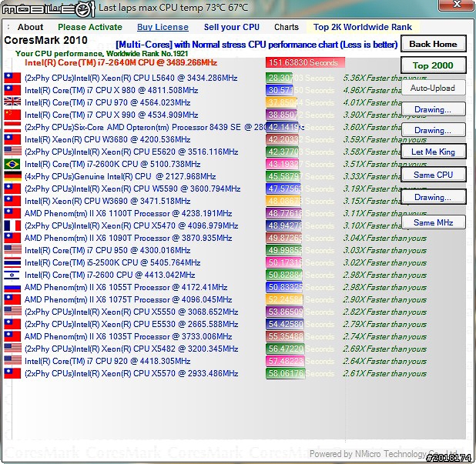Click the green 28.30703 Seconds bar
Screen dimensions: 476x464
click(279, 78)
